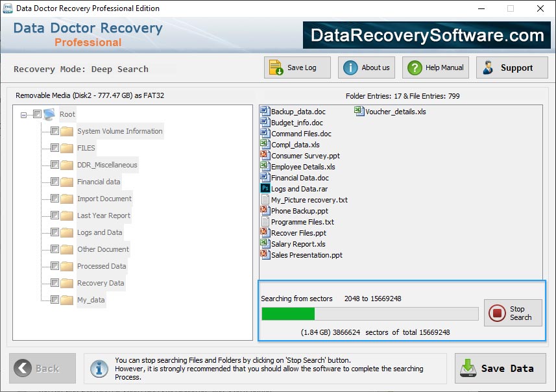The width and height of the screenshot is (556, 392).
Task: Click the info icon in the bottom notice bar
Action: 99,368
